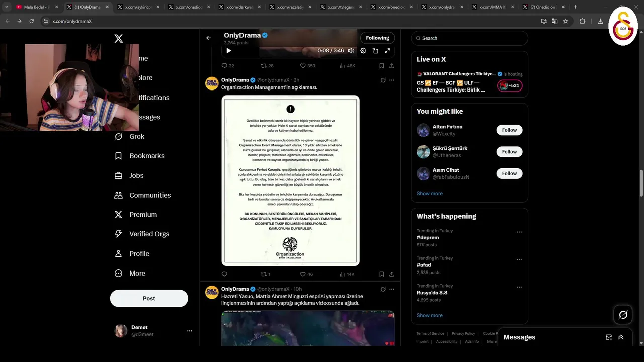Click Show more under What's happening
644x362 pixels.
429,315
